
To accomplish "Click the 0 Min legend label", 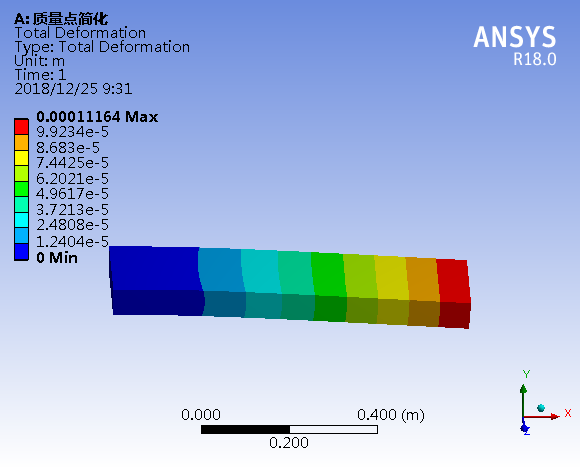I will 57,258.
